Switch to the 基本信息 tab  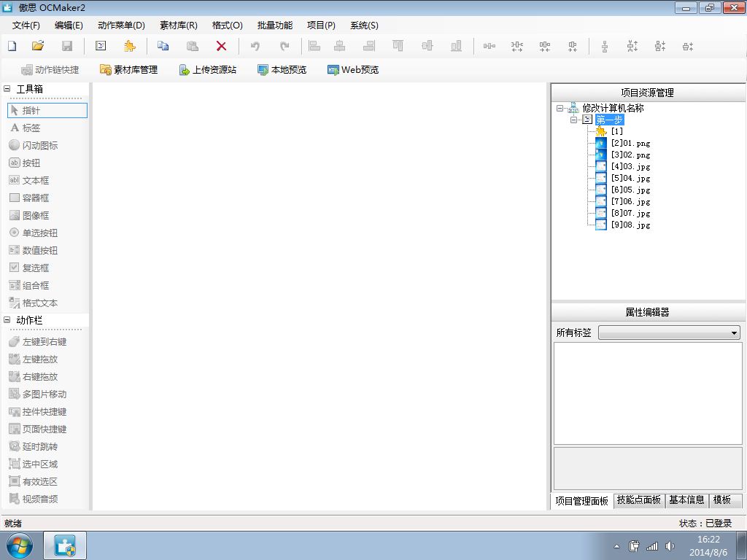pyautogui.click(x=686, y=500)
